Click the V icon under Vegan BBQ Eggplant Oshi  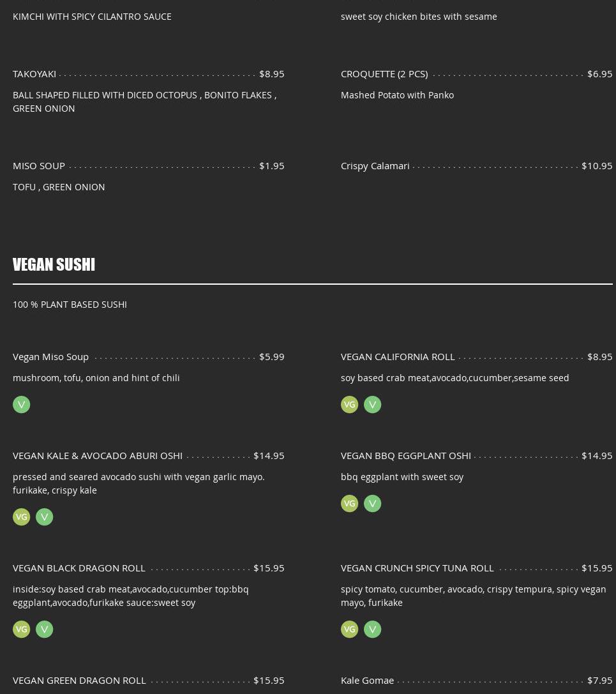372,503
